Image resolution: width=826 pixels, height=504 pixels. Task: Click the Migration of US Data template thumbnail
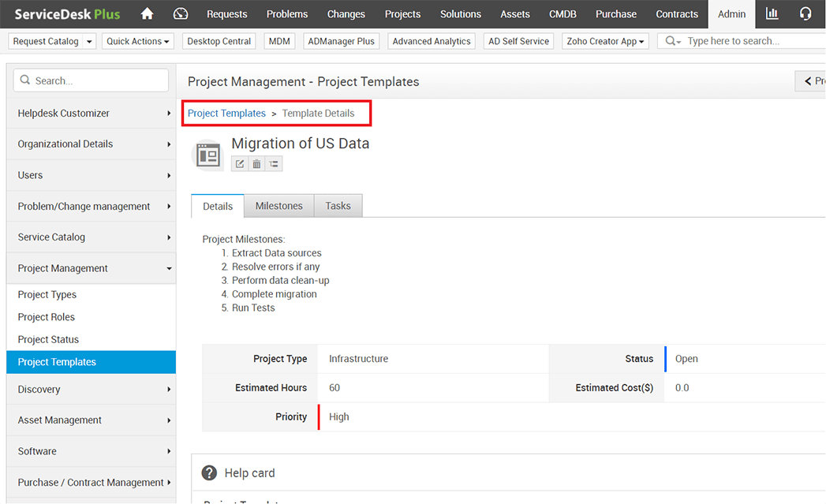(207, 154)
